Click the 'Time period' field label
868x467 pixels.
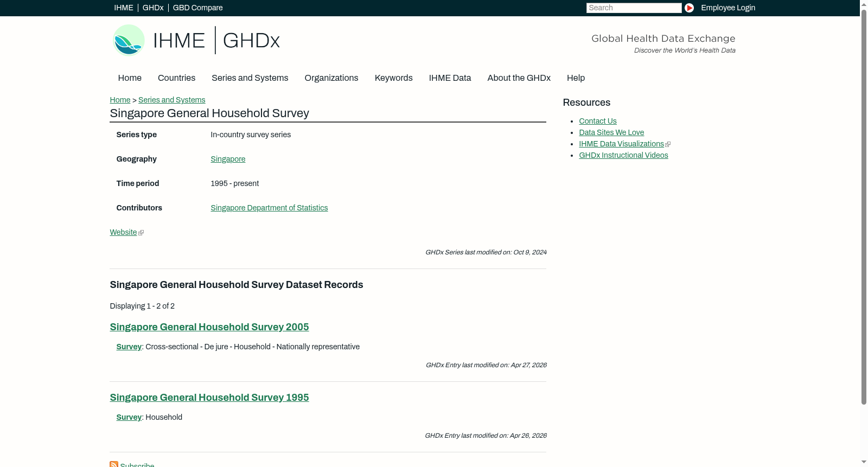click(x=137, y=183)
